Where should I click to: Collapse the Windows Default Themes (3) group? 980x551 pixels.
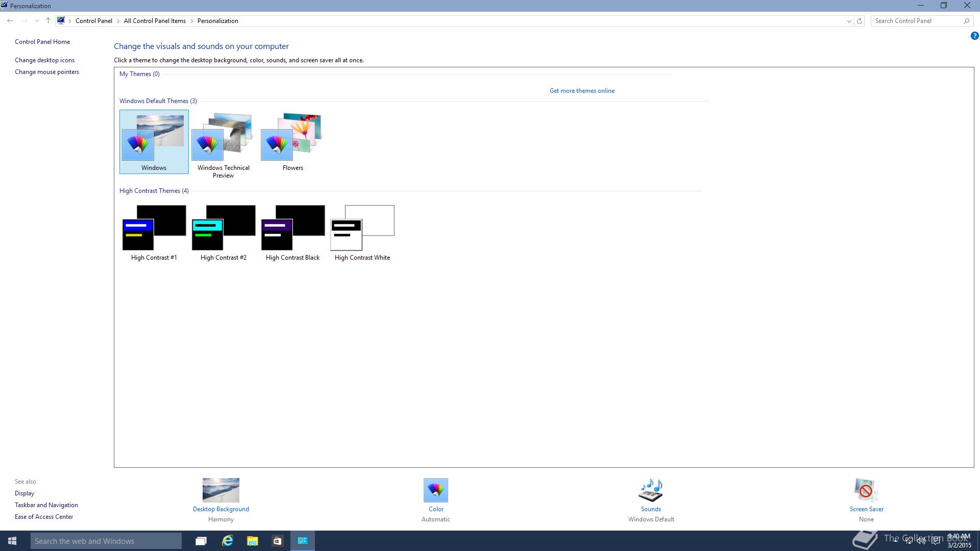coord(158,101)
